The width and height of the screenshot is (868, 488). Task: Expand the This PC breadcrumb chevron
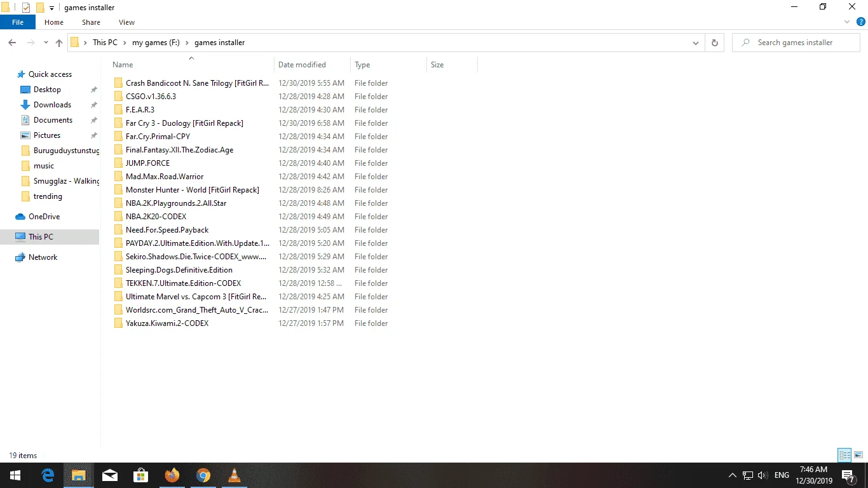tap(125, 43)
